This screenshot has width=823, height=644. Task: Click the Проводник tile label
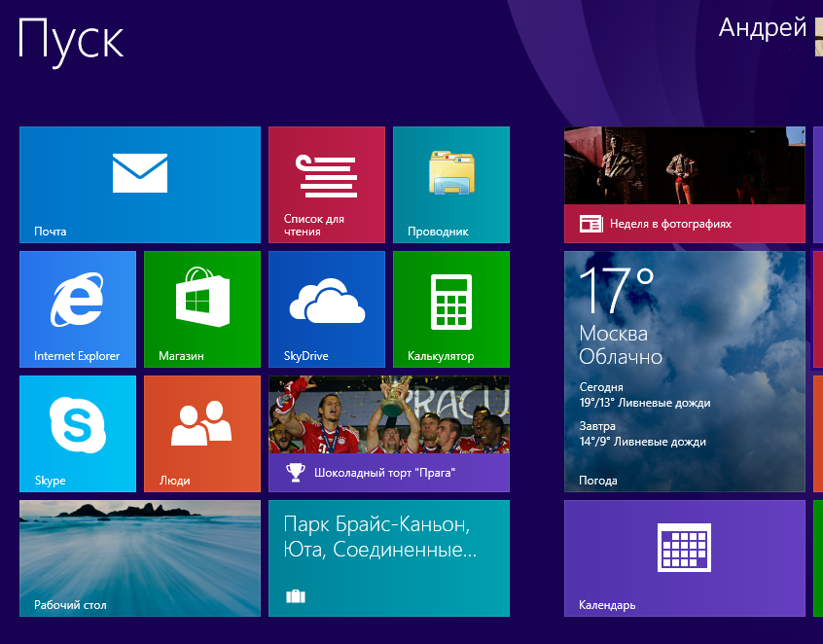439,232
